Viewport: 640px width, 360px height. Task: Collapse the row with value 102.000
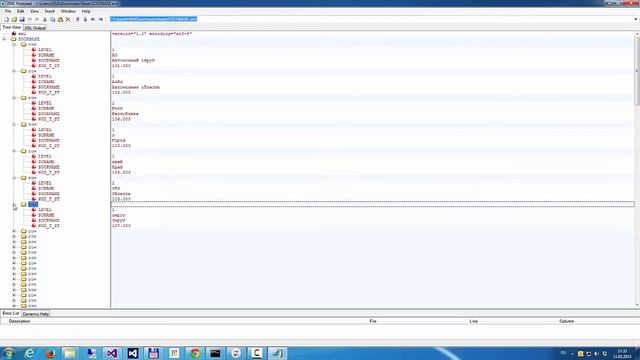click(x=14, y=71)
